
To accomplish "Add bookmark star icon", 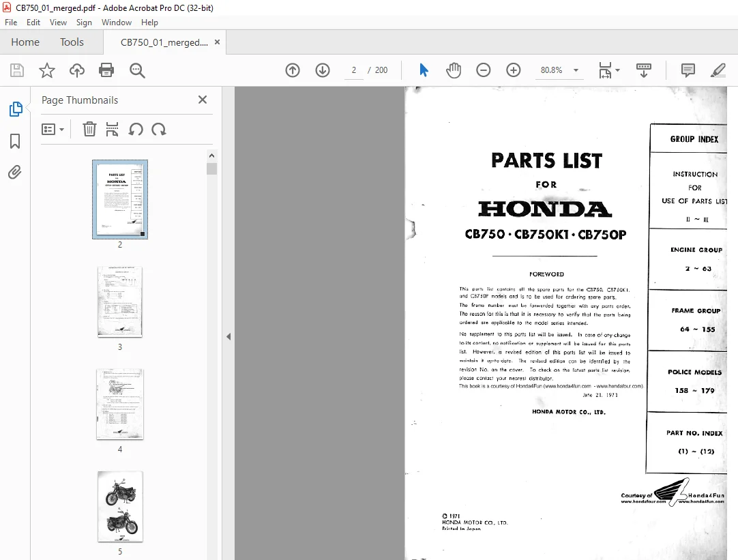I will 46,70.
